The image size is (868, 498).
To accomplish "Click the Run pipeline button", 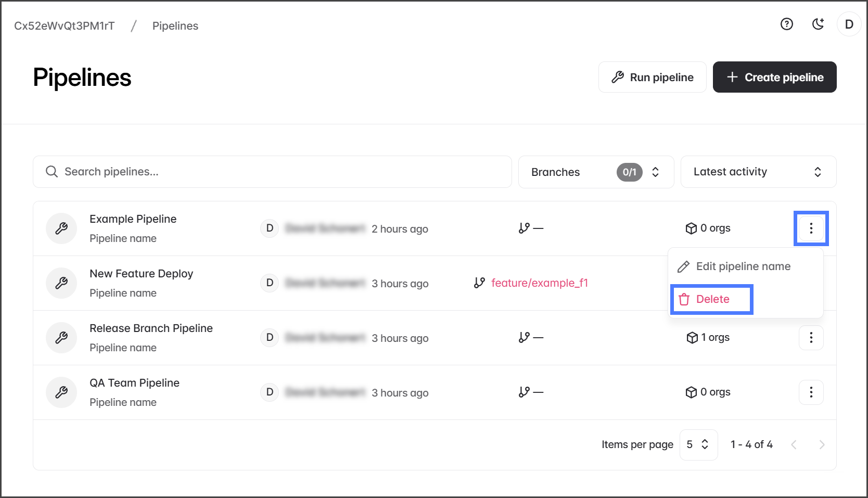I will point(652,77).
